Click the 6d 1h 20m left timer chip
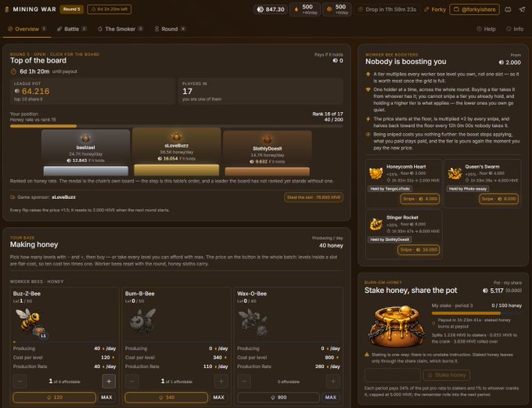 110,9
